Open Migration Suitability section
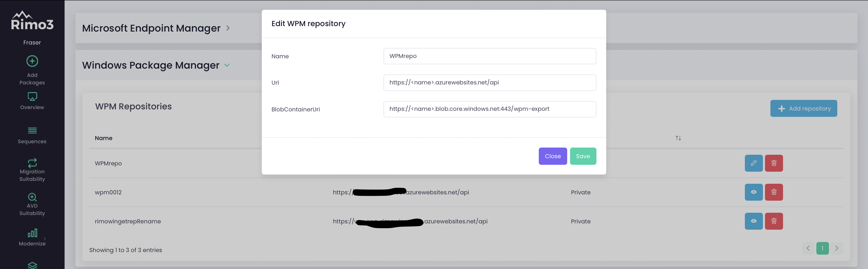The width and height of the screenshot is (868, 269). pos(32,170)
